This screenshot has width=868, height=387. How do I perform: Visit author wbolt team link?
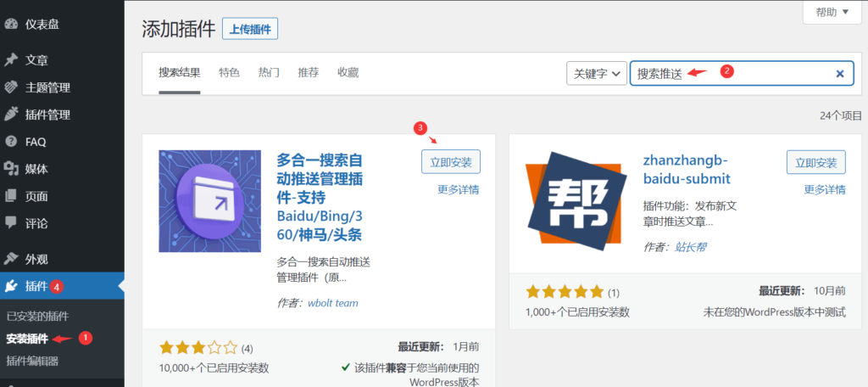[331, 303]
